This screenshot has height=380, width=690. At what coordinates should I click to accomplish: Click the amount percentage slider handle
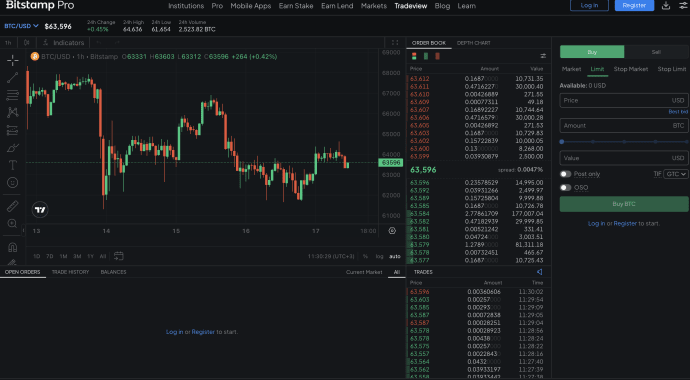[x=562, y=142]
